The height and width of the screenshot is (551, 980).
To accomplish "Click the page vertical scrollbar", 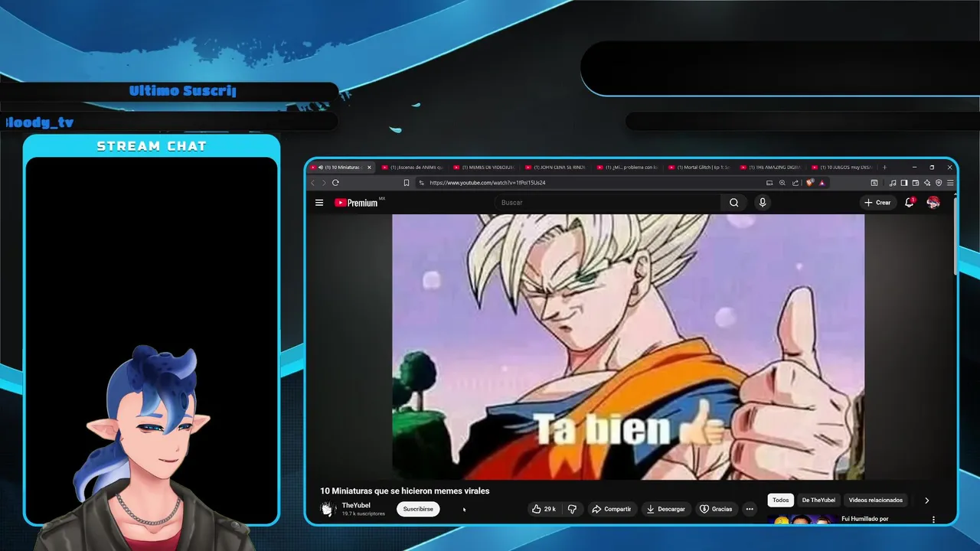I will click(x=955, y=237).
